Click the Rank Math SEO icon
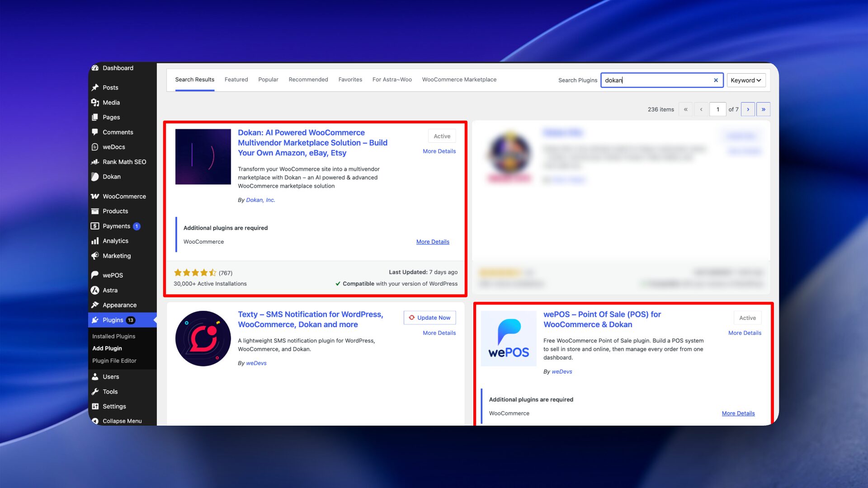 [x=95, y=162]
